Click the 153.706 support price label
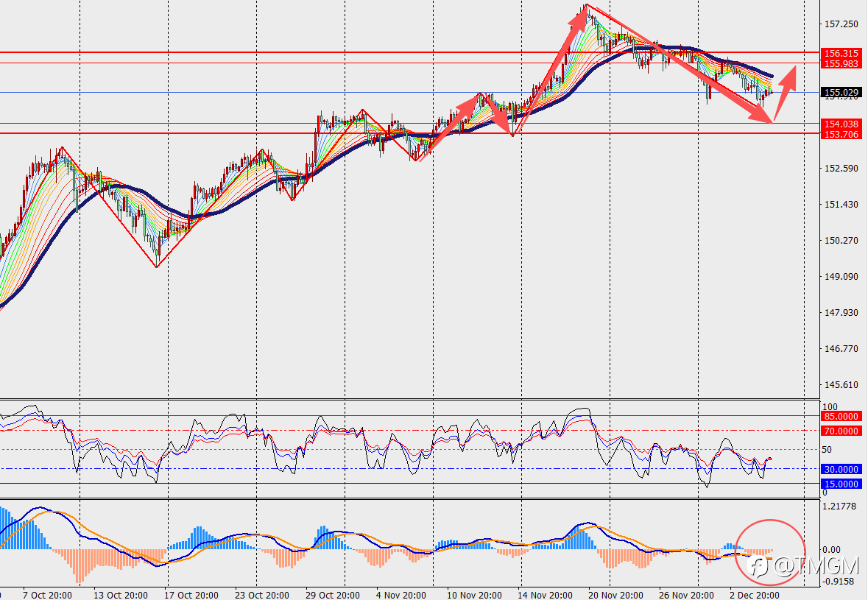 tap(841, 135)
